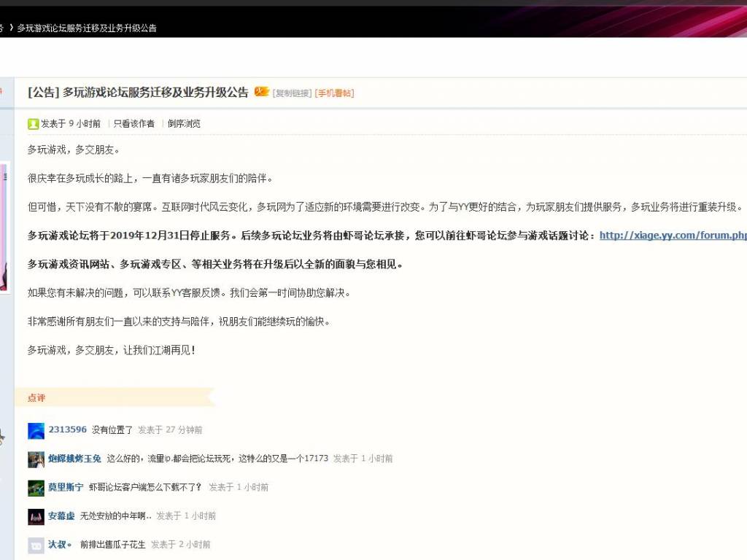Viewport: 747px width, 560px height.
Task: Click the bold line starting 多玩游戏资讯网站
Action: coord(215,264)
